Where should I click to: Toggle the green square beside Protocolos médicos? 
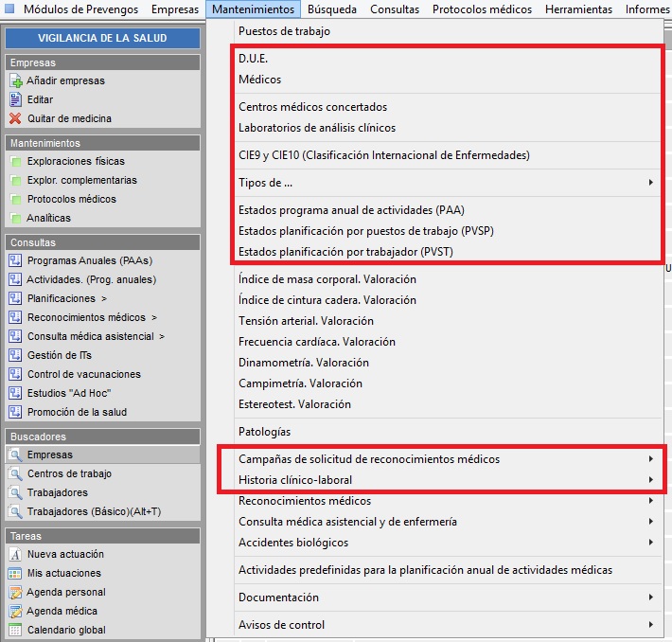tap(15, 200)
